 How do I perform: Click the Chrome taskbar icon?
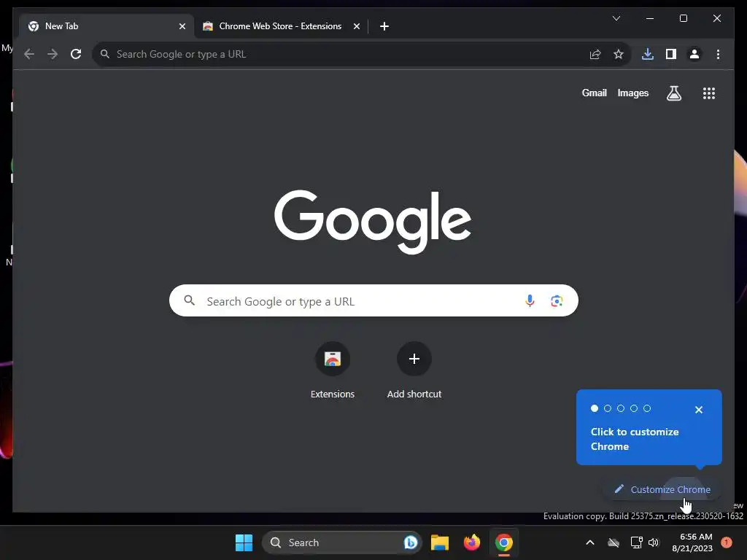coord(503,542)
